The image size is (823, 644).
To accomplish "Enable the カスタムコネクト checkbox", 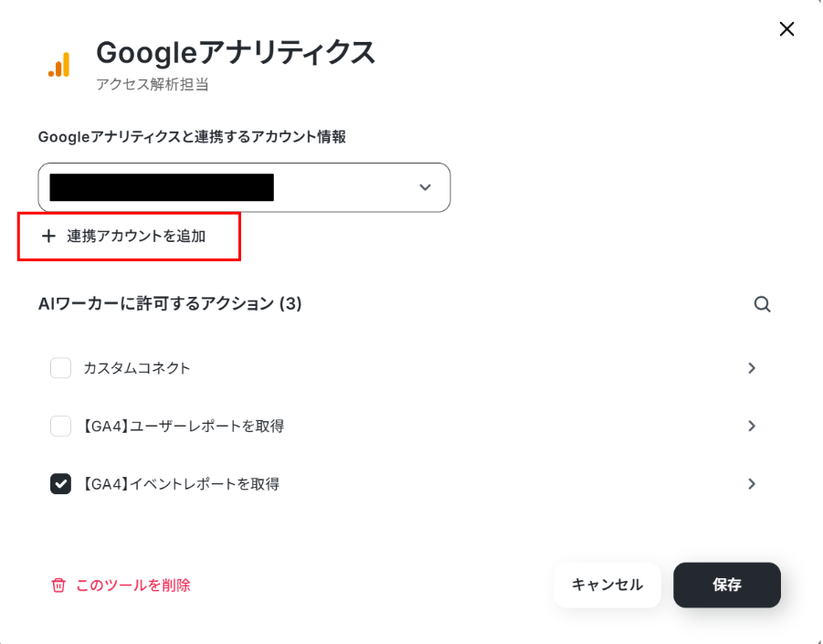I will (61, 368).
